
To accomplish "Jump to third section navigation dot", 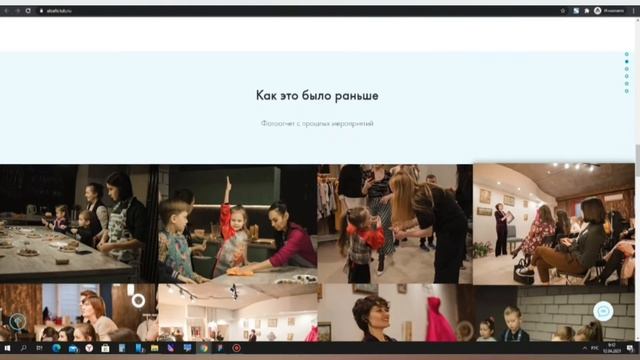I will point(627,69).
